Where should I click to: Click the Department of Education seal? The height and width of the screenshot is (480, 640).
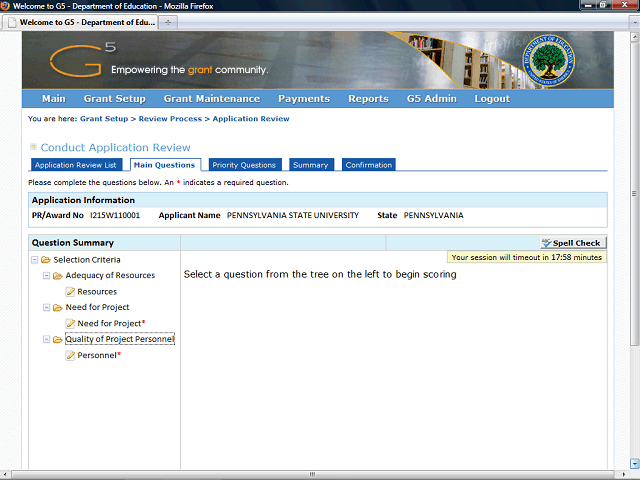548,61
